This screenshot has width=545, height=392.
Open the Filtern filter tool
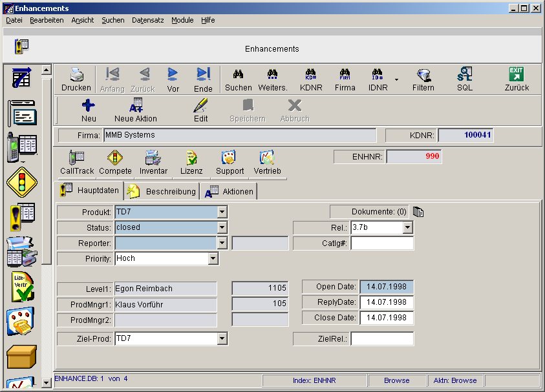click(423, 76)
